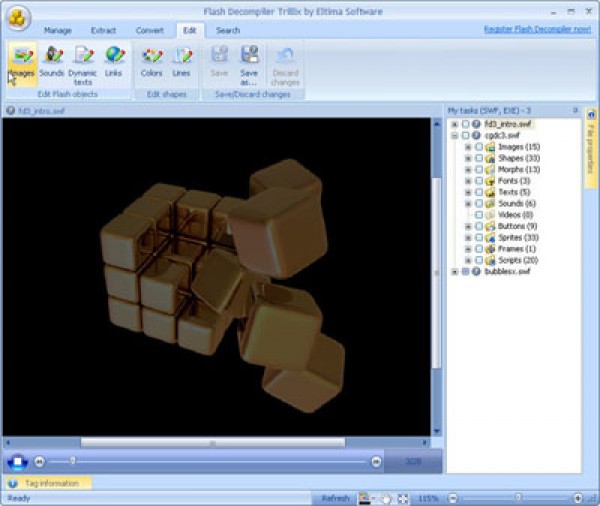
Task: Click the pin icon in My tasks panel
Action: pos(575,111)
